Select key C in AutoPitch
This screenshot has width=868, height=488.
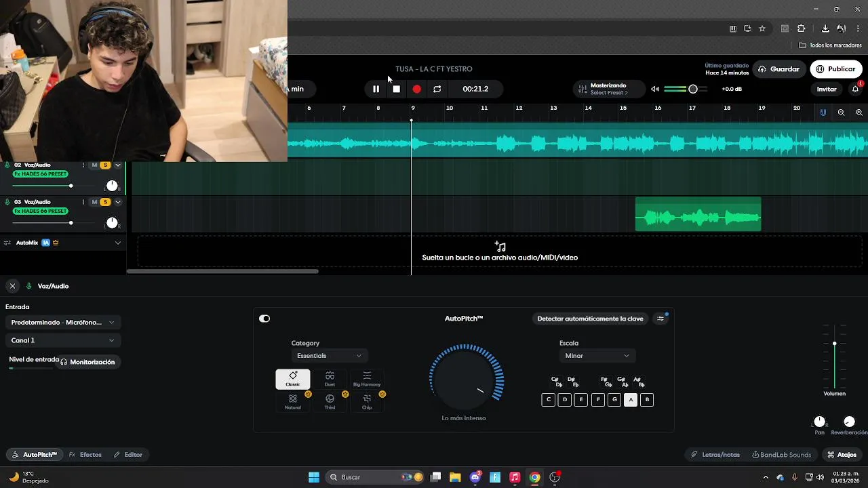point(548,400)
